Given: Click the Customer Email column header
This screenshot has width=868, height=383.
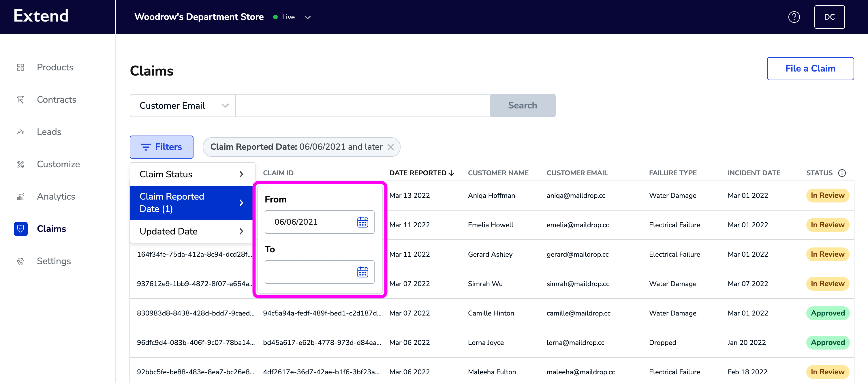Looking at the screenshot, I should 577,173.
